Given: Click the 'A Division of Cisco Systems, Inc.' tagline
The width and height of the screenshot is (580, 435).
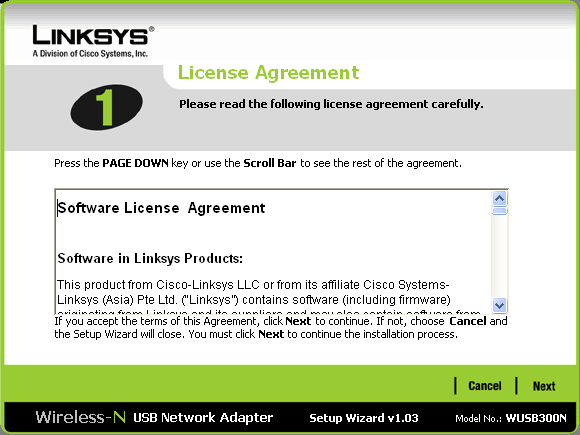Looking at the screenshot, I should click(x=90, y=54).
